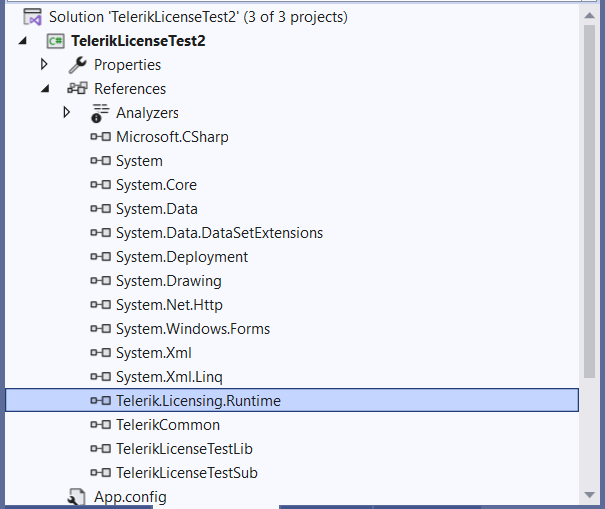
Task: Select the System.Data.DataSetExtensions reference
Action: (219, 233)
